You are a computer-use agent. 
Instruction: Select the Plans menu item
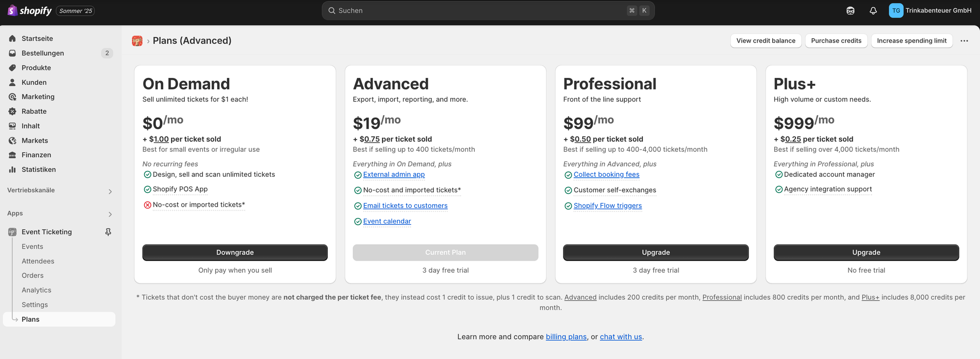click(59, 319)
